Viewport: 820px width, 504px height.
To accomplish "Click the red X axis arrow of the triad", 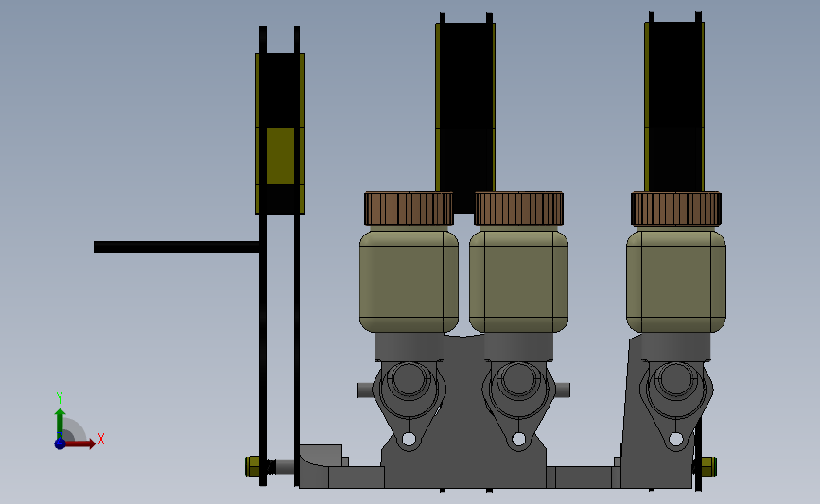I will point(80,443).
